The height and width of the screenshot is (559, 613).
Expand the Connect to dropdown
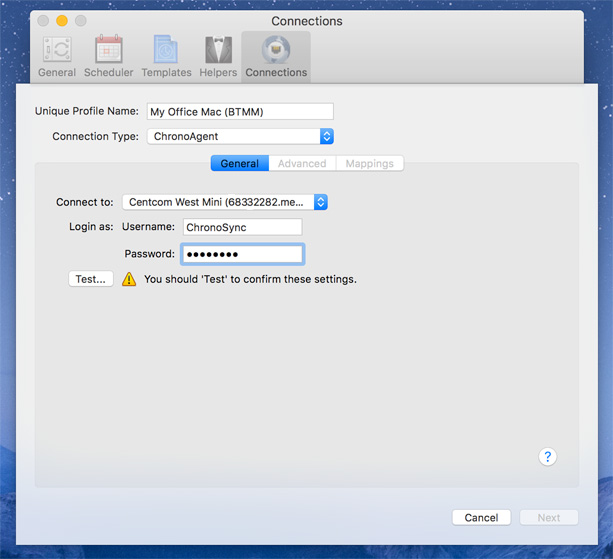pyautogui.click(x=225, y=202)
